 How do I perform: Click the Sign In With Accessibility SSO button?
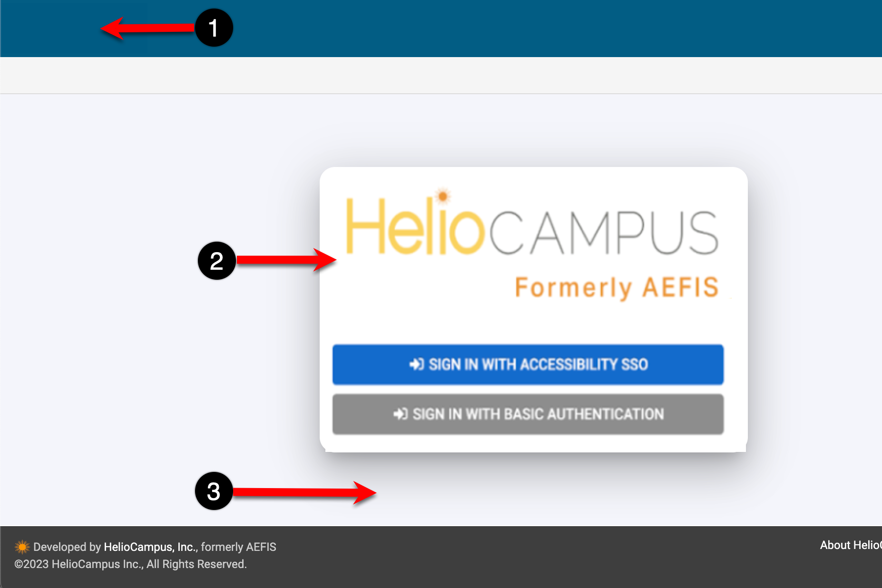click(528, 364)
